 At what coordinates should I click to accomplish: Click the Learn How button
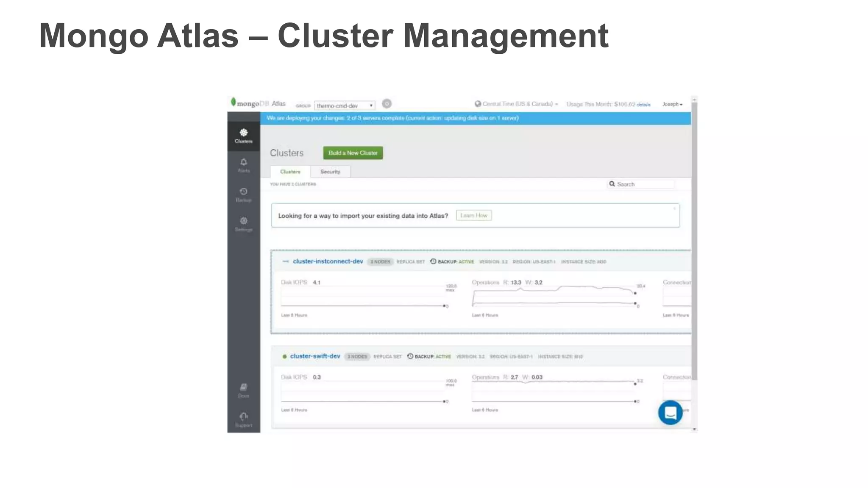(474, 215)
